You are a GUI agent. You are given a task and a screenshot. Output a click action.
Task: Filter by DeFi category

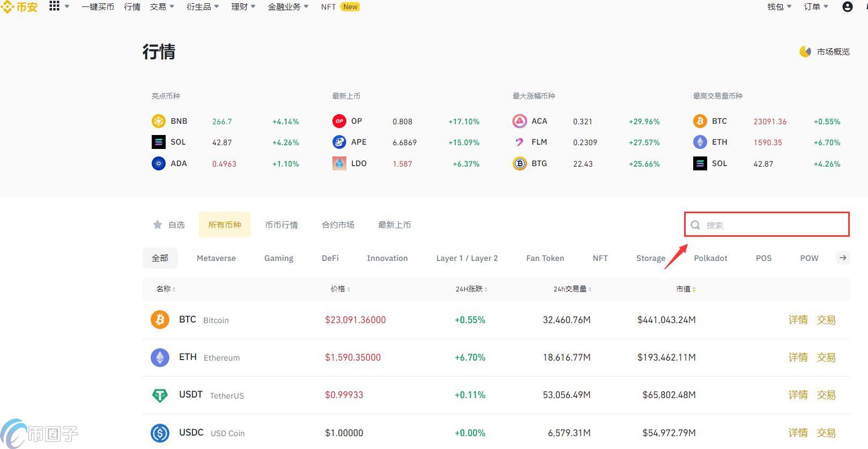coord(330,258)
